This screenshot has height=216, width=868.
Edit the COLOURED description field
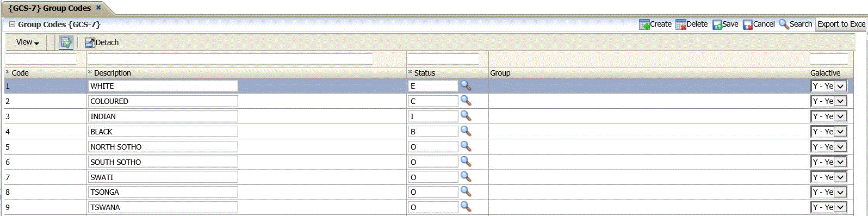[163, 101]
